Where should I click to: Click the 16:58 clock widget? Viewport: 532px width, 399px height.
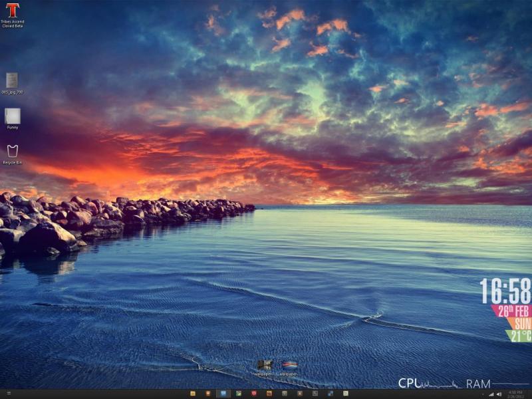point(505,291)
